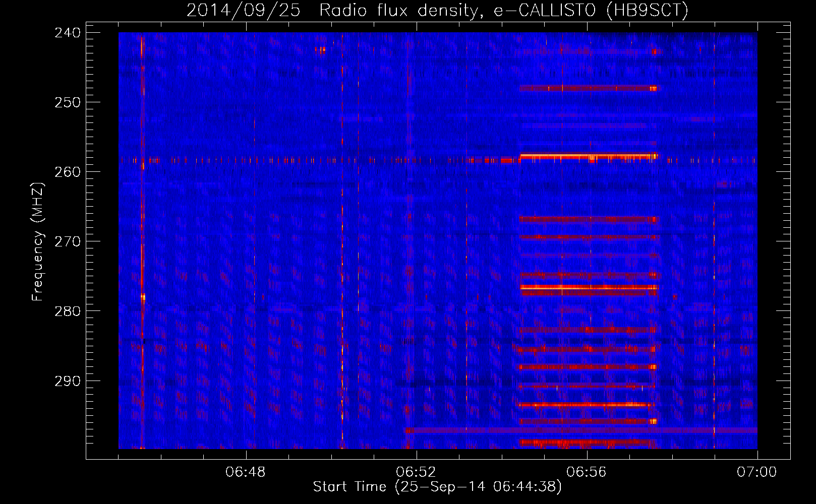Image resolution: width=816 pixels, height=504 pixels.
Task: Click the 06:52 time tick label
Action: pyautogui.click(x=416, y=472)
